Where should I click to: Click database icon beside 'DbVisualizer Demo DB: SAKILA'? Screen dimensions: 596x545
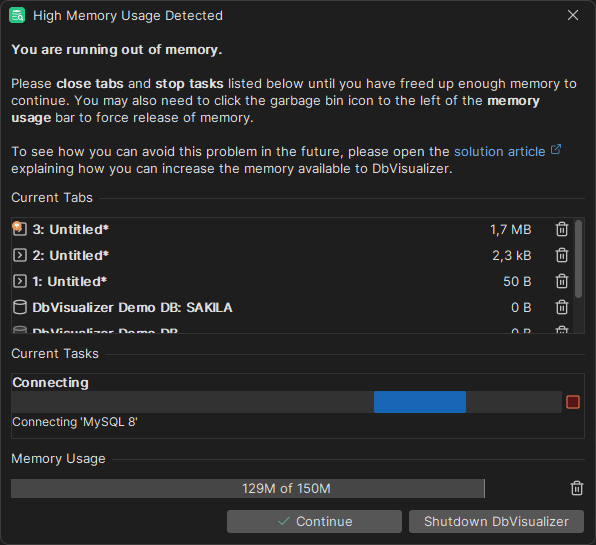(x=20, y=307)
